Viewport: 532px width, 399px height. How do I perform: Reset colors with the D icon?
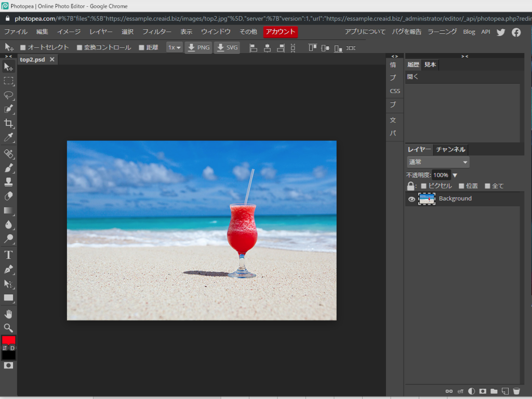tap(12, 348)
